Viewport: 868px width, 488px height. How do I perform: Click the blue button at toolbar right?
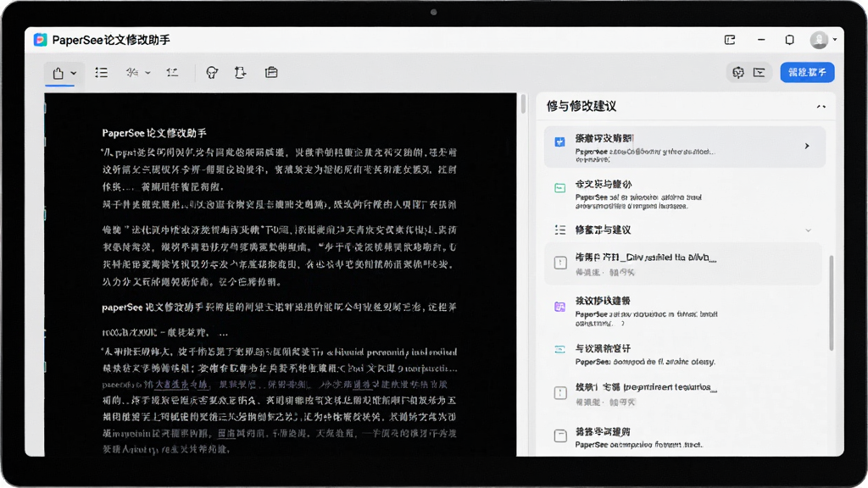pos(807,73)
